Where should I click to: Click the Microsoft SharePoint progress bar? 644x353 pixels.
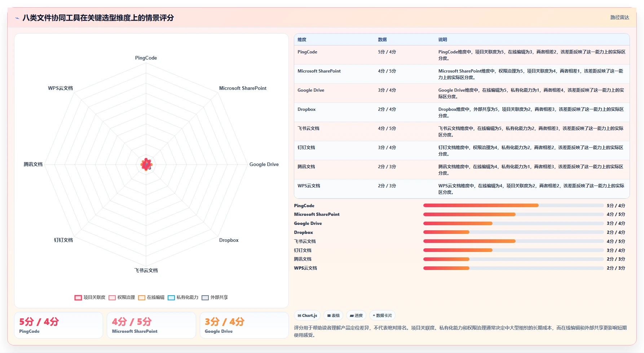(x=513, y=214)
